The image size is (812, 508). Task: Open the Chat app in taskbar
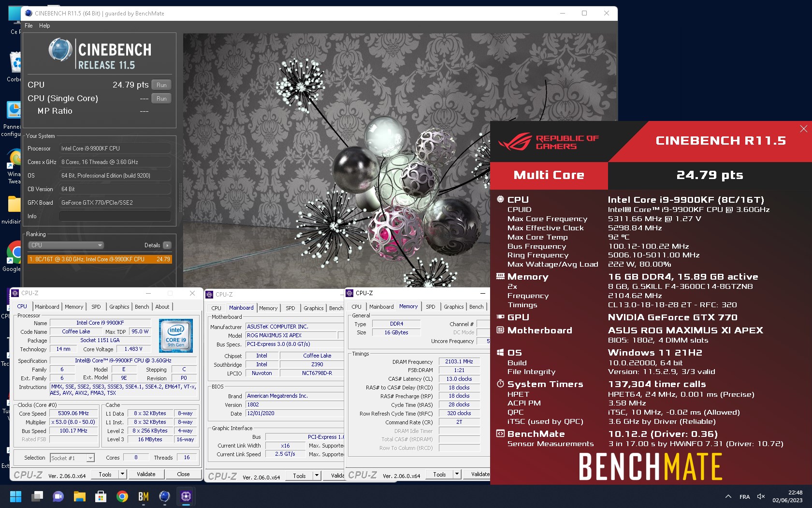(58, 496)
